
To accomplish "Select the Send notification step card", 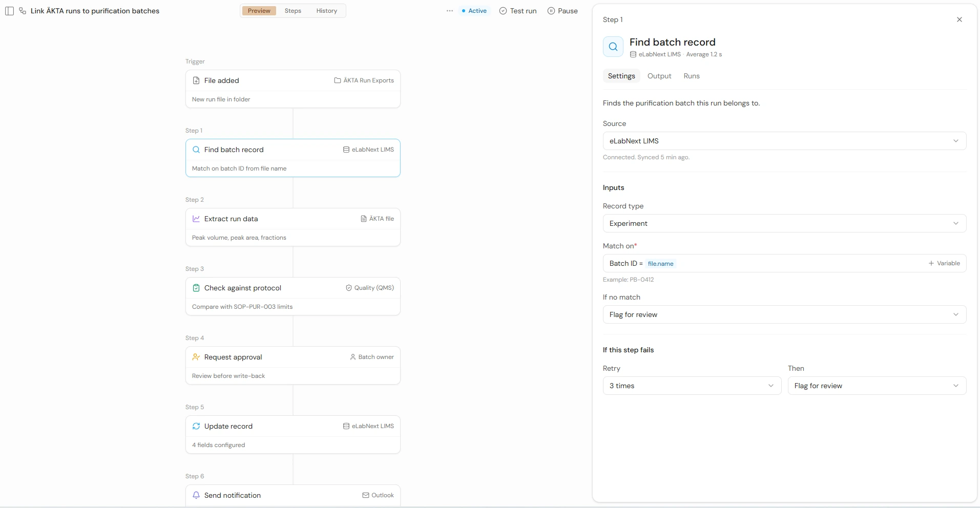I will tap(293, 496).
